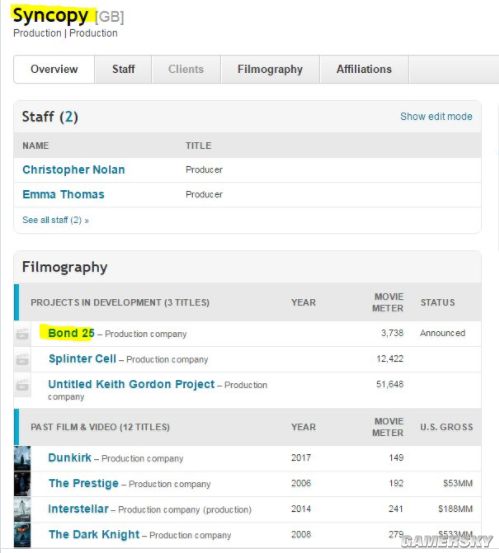The image size is (499, 553).
Task: Open Emma Thomas's profile link
Action: [63, 194]
